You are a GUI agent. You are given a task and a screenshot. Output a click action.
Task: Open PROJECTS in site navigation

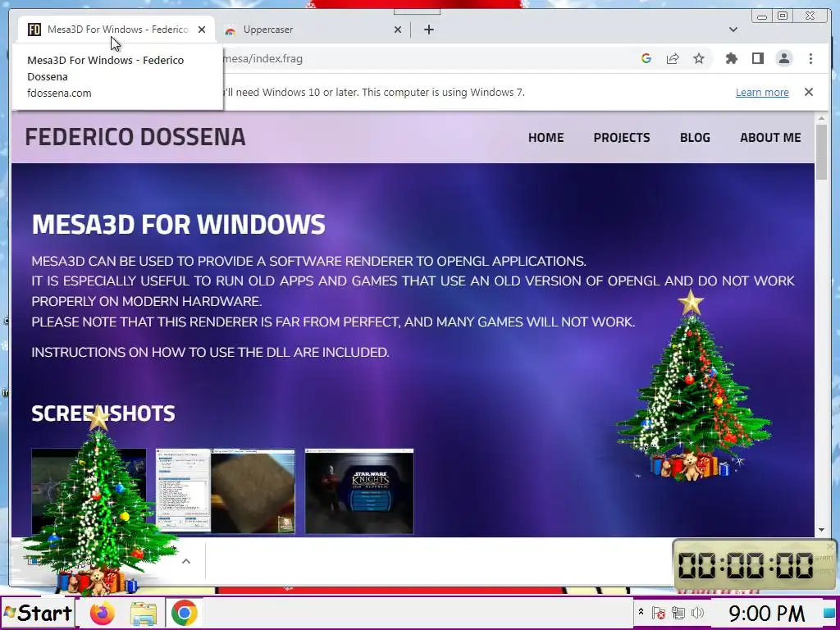pos(622,138)
